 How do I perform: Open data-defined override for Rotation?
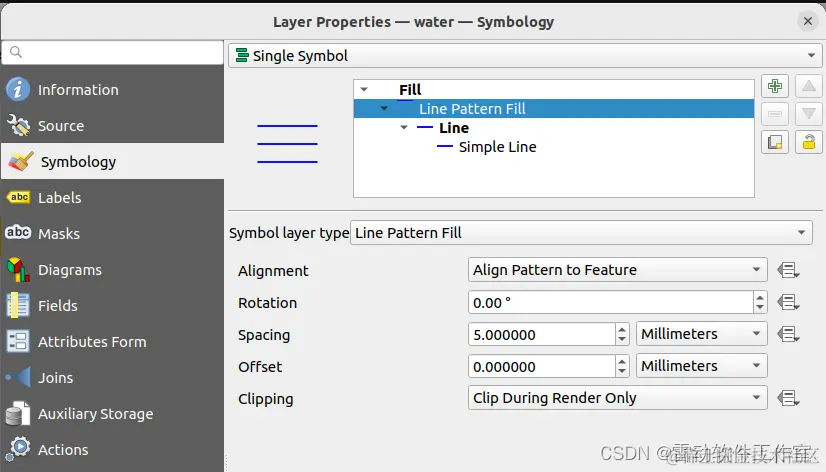[788, 302]
